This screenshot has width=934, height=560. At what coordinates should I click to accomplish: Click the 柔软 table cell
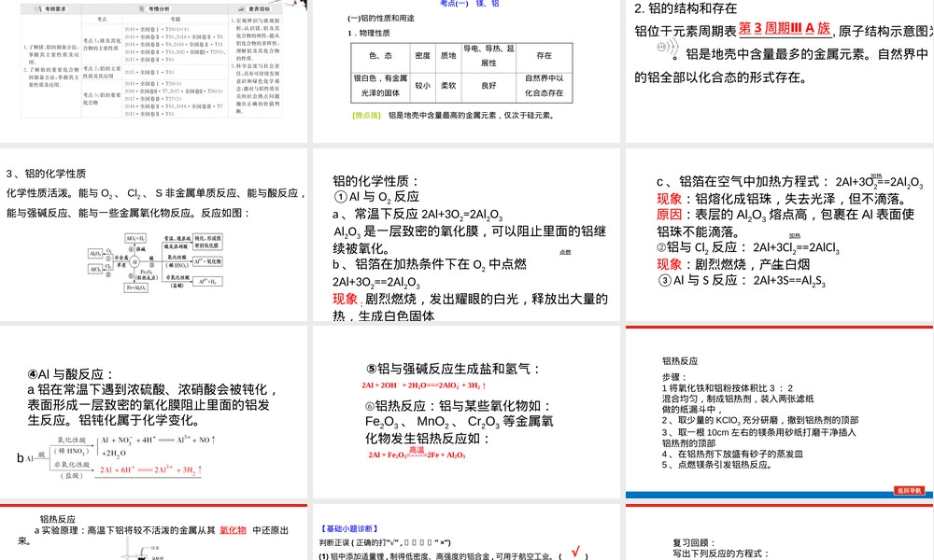(448, 86)
